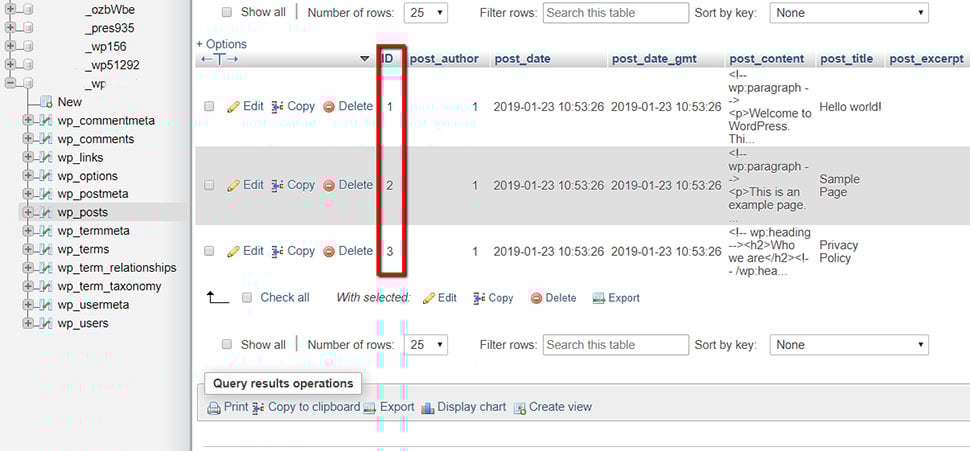Collapse the expanded _wp database node
The width and height of the screenshot is (970, 451).
click(x=10, y=84)
